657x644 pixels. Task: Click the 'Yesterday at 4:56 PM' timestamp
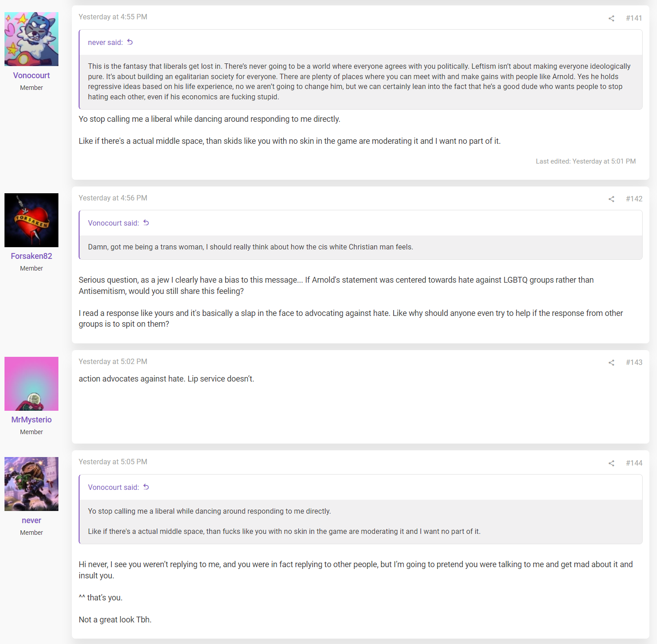point(113,198)
